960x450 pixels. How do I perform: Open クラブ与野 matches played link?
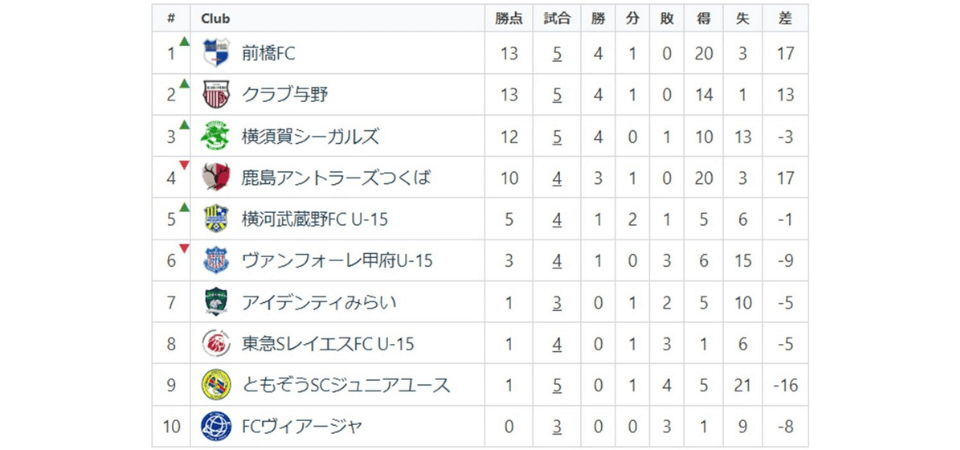coord(557,95)
